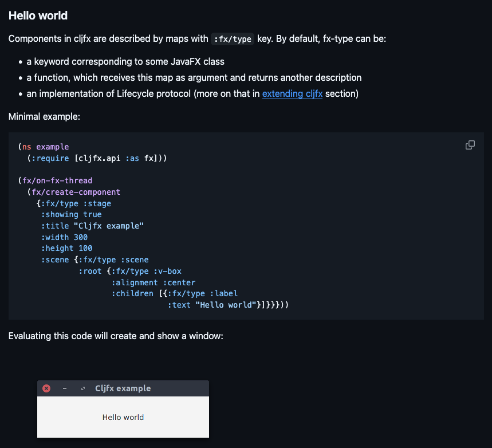This screenshot has height=448, width=492.
Task: Click the "(ns example" code line
Action: click(44, 147)
